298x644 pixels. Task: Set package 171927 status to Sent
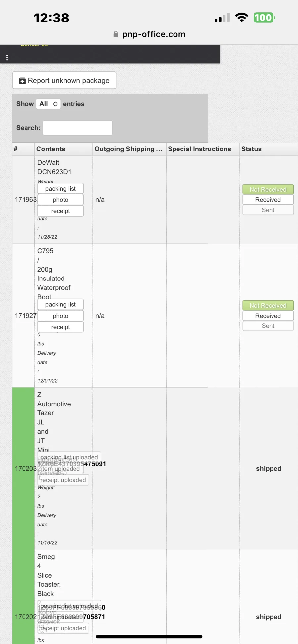[x=268, y=326]
